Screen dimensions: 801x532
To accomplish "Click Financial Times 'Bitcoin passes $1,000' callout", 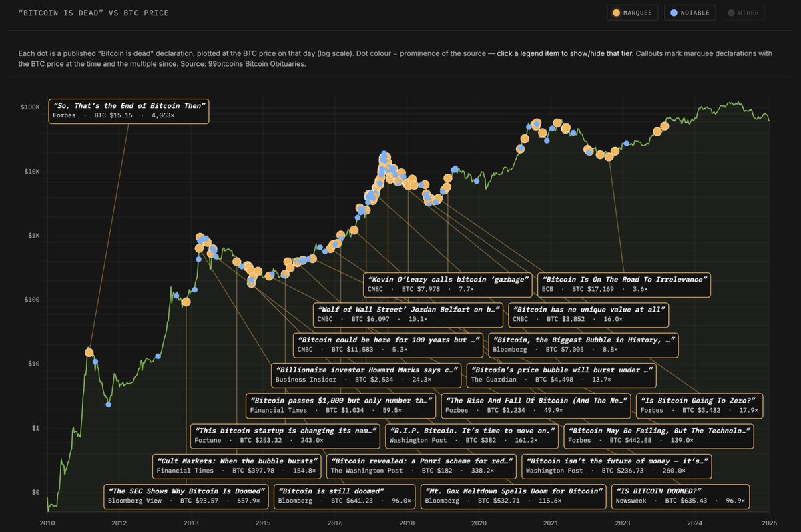I will (x=341, y=405).
